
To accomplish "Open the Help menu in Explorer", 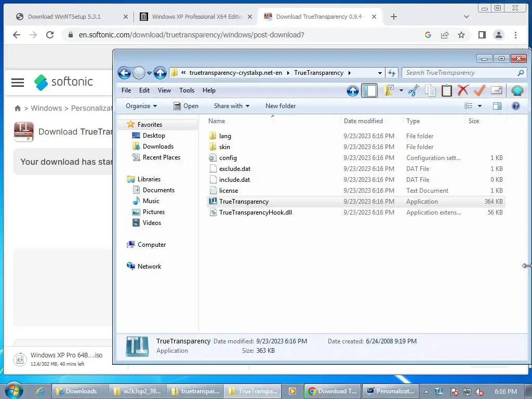I will (x=209, y=90).
